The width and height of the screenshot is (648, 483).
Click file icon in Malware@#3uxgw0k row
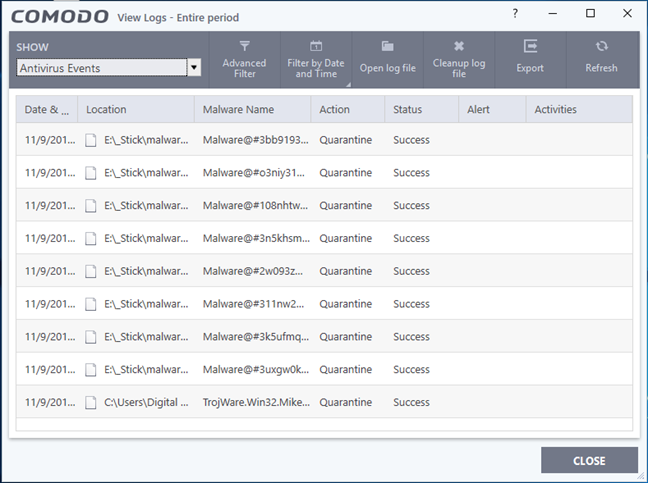[91, 370]
